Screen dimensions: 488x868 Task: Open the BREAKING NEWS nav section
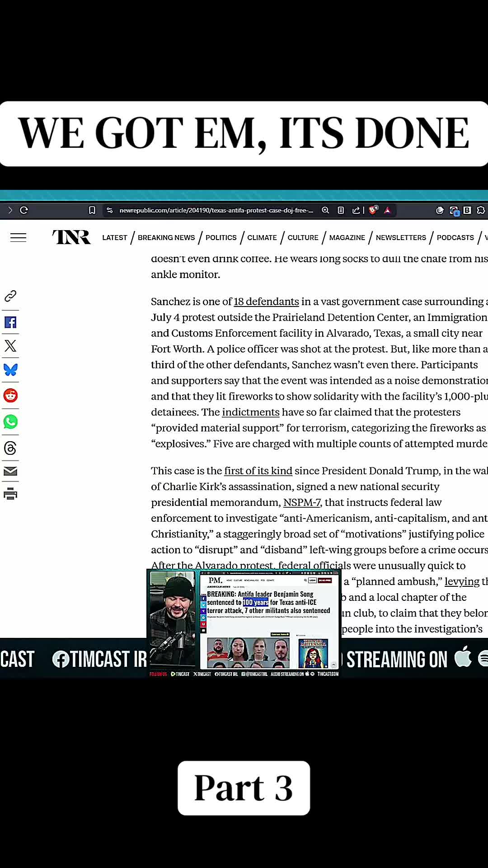pos(166,238)
